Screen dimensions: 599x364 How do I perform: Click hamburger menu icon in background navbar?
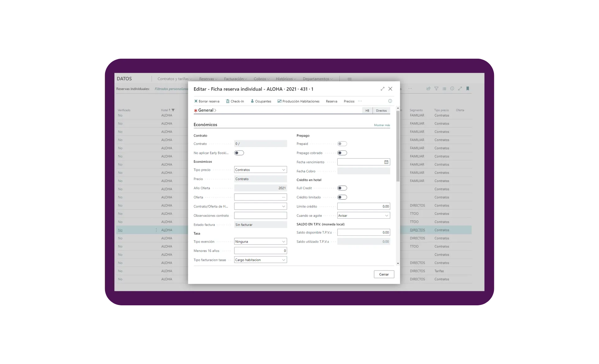[x=350, y=79]
